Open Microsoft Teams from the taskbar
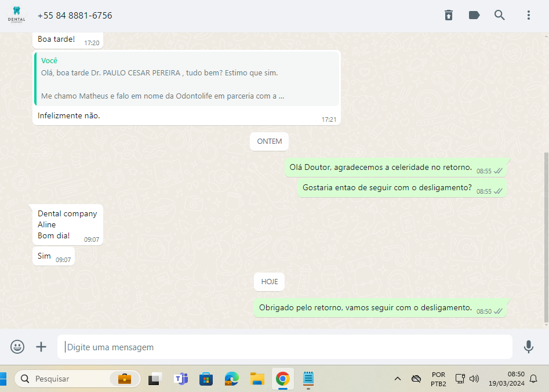This screenshot has width=549, height=392. point(181,379)
